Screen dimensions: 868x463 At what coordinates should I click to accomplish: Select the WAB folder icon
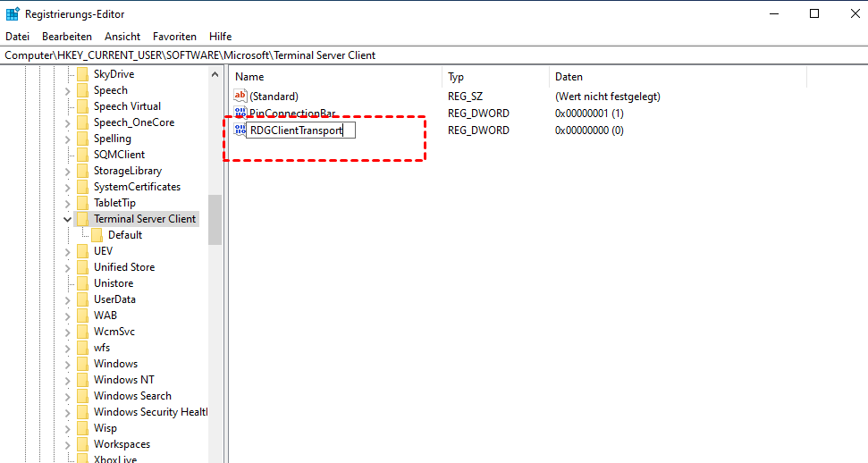pos(82,316)
